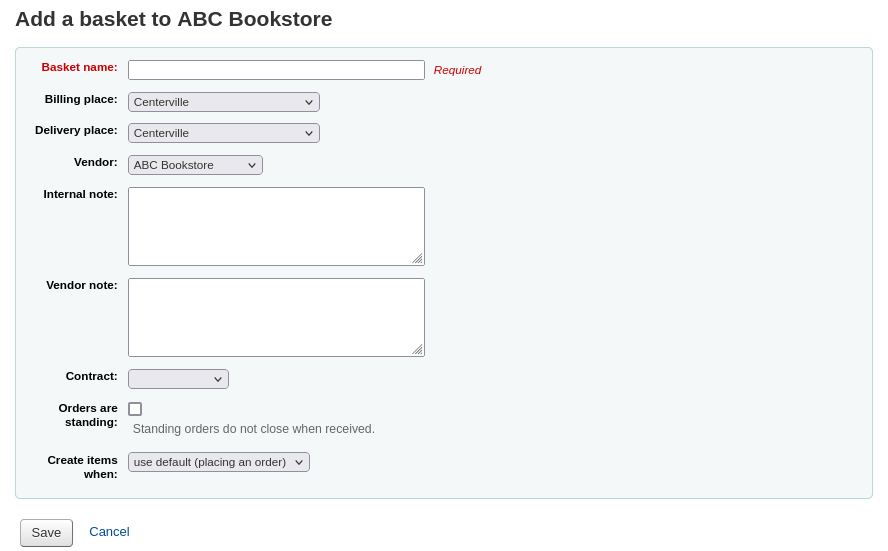Grab the Internal note resize handle
888x551 pixels.
point(417,258)
